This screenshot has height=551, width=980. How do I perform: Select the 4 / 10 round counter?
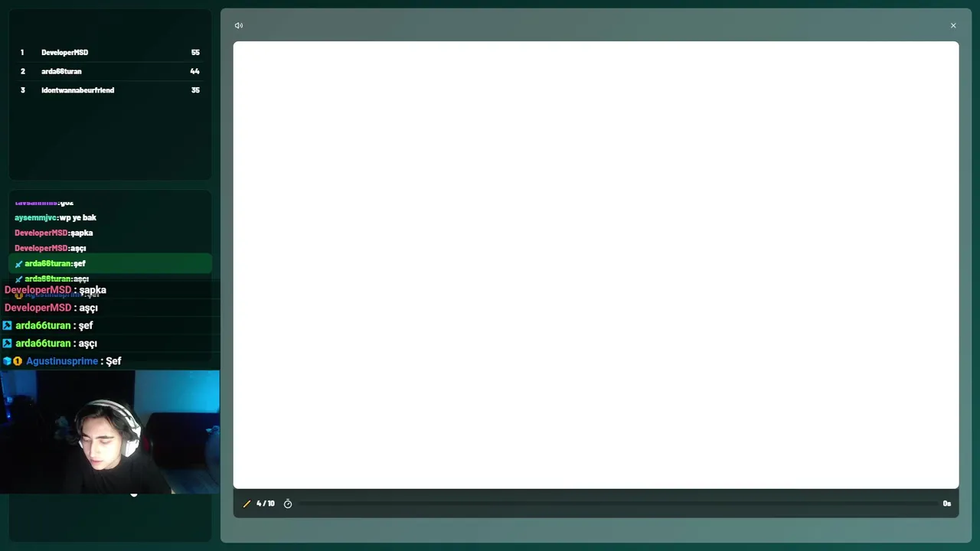point(266,504)
